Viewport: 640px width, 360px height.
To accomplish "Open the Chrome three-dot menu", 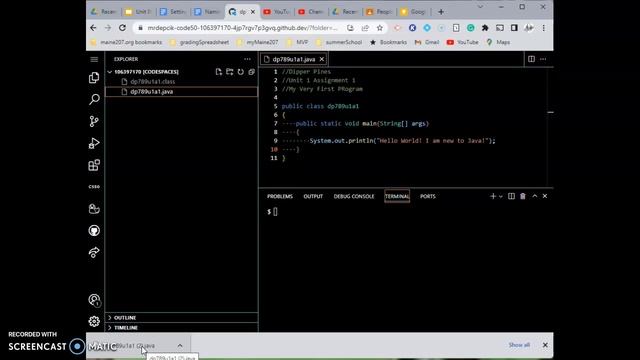I will coord(544,28).
